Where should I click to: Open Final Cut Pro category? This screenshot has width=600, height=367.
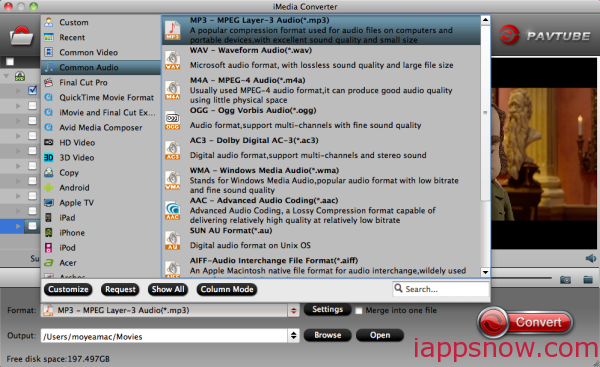click(x=101, y=82)
